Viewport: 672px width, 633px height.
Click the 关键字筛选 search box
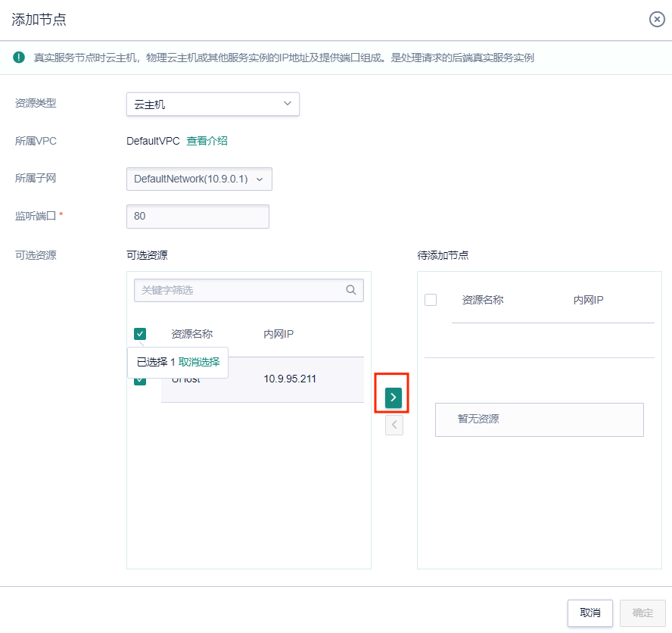pyautogui.click(x=239, y=290)
